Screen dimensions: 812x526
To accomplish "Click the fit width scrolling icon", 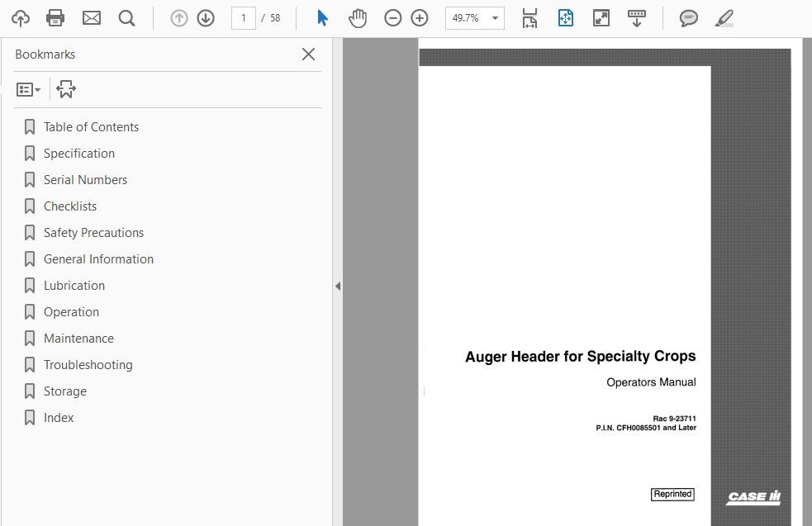I will tap(529, 18).
